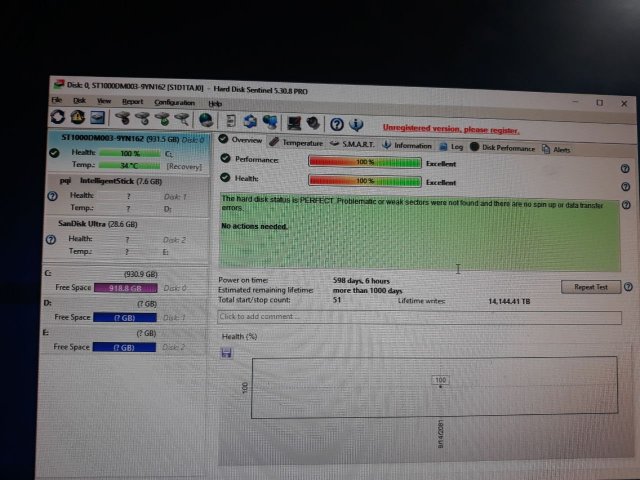This screenshot has width=640, height=480.
Task: Open the blue question mark toolbar help icon
Action: coord(337,124)
